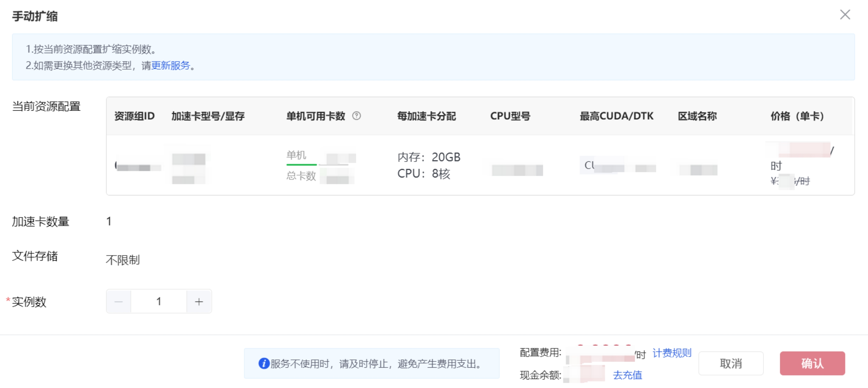Image resolution: width=868 pixels, height=388 pixels.
Task: Click the 价格（单卡） column header
Action: (797, 116)
